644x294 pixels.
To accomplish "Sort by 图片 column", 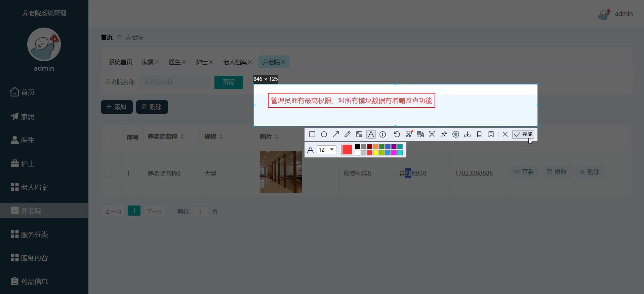I will click(277, 137).
